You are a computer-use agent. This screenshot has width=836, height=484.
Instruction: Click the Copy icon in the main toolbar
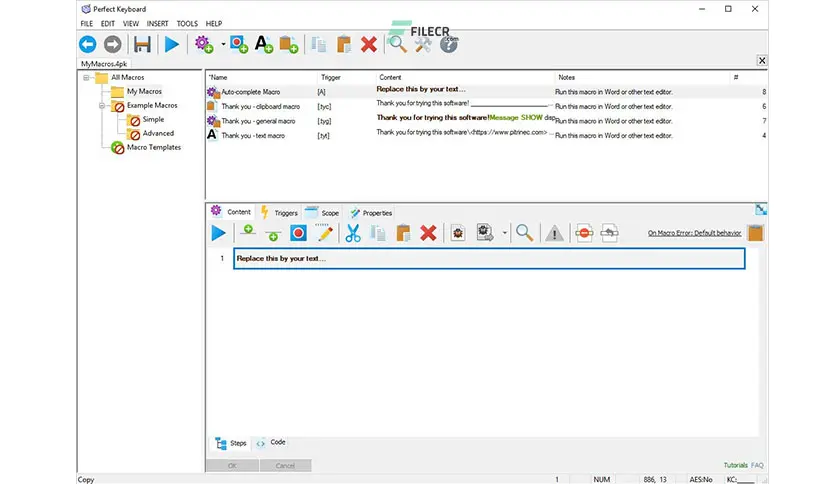(319, 44)
